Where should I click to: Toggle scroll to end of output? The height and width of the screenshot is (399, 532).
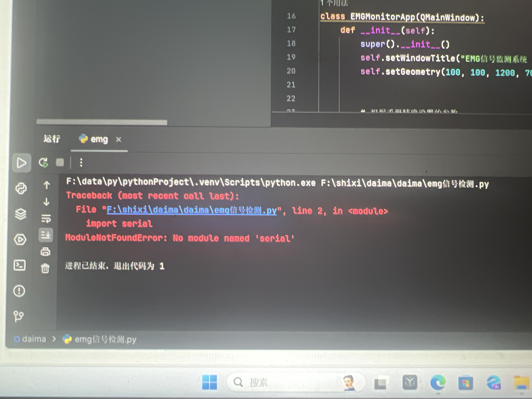[x=46, y=235]
